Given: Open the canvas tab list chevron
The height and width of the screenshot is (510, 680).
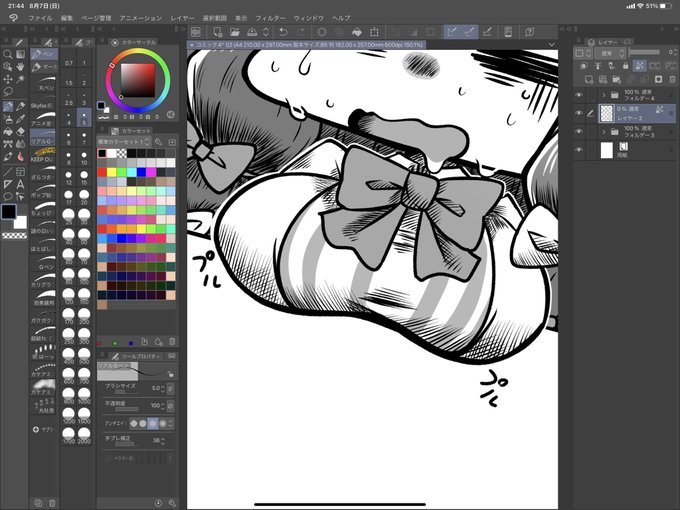Looking at the screenshot, I should point(551,44).
